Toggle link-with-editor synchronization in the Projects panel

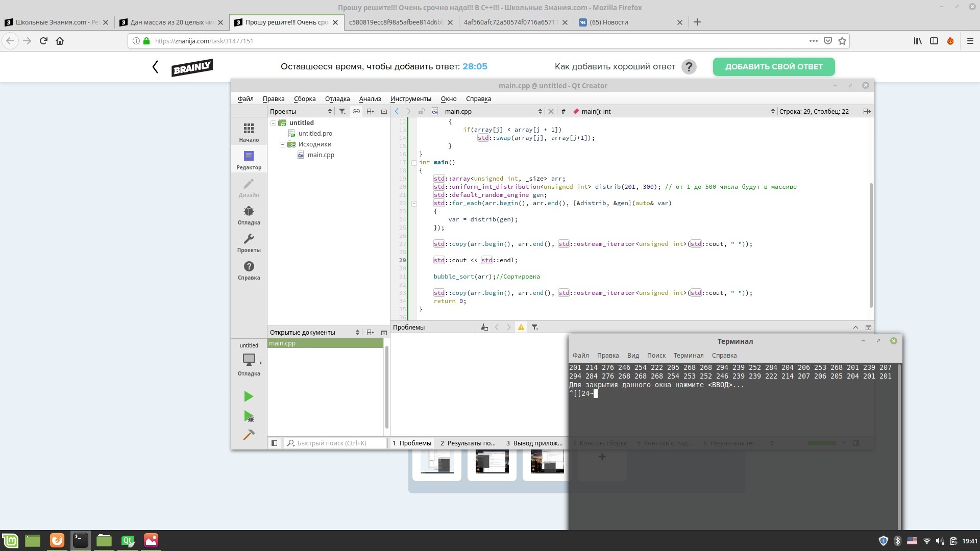[x=356, y=111]
